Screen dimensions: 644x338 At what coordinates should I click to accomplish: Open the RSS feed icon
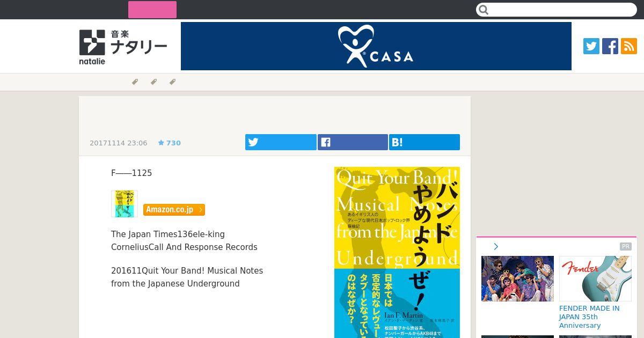629,46
